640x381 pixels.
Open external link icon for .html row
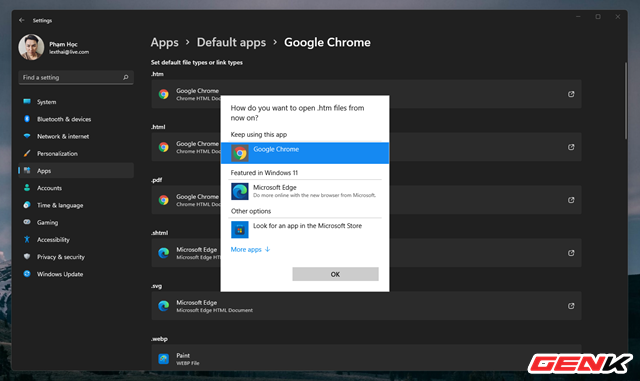click(x=571, y=147)
